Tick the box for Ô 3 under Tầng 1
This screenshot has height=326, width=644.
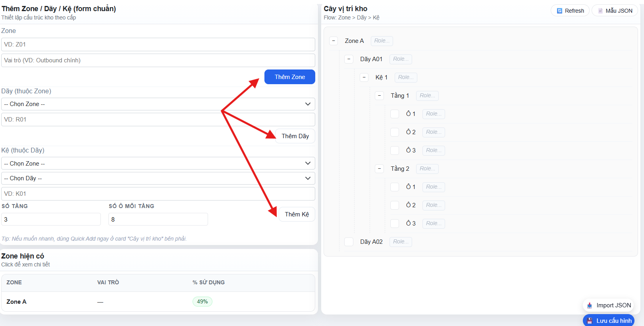tap(395, 150)
